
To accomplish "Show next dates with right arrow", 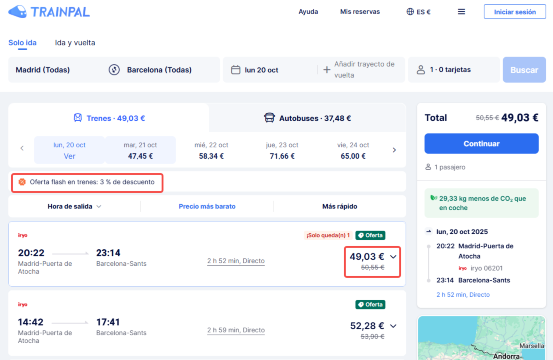I will [x=394, y=150].
